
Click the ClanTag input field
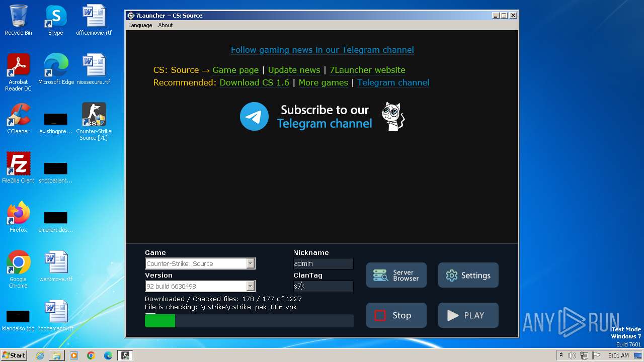[x=323, y=286]
